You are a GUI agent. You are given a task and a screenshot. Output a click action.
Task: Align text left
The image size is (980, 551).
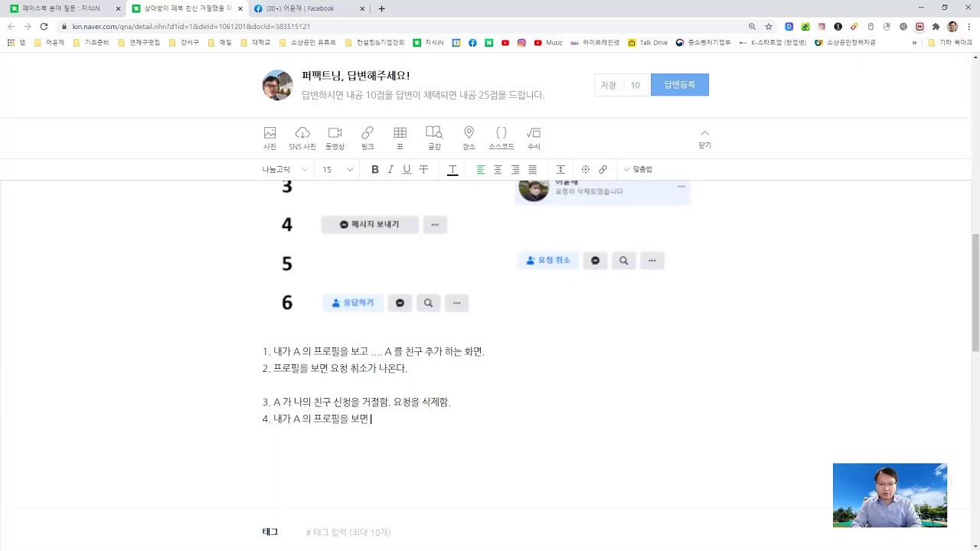click(x=481, y=169)
